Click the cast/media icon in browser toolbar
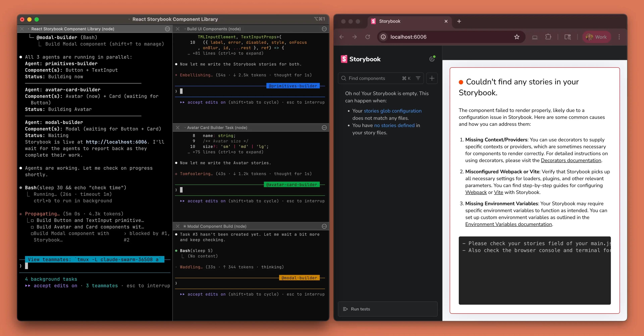Screen dimensions: 644x336 pyautogui.click(x=535, y=37)
